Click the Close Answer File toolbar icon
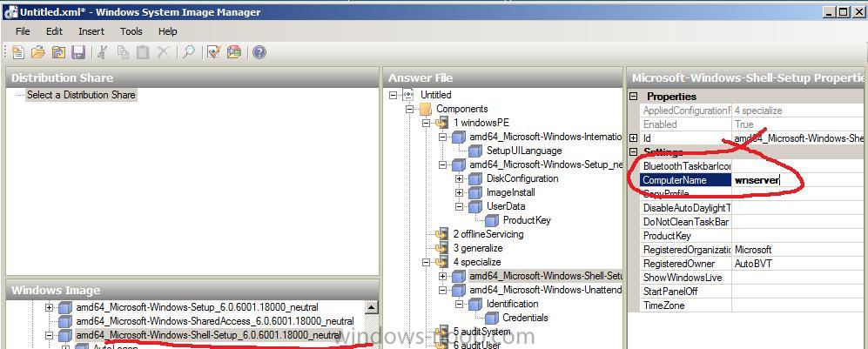The image size is (868, 349). click(58, 52)
